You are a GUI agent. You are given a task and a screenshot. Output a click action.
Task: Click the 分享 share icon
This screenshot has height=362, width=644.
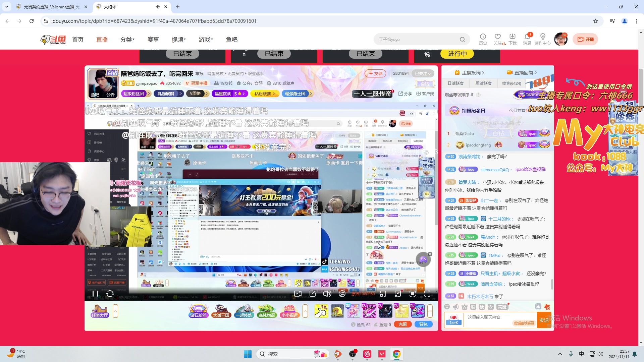(405, 94)
